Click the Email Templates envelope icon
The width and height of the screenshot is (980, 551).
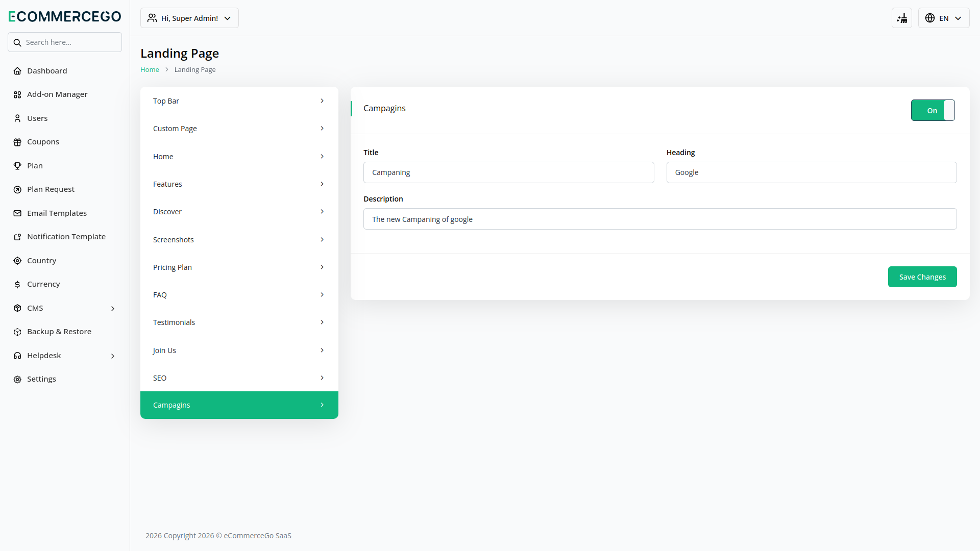click(17, 213)
